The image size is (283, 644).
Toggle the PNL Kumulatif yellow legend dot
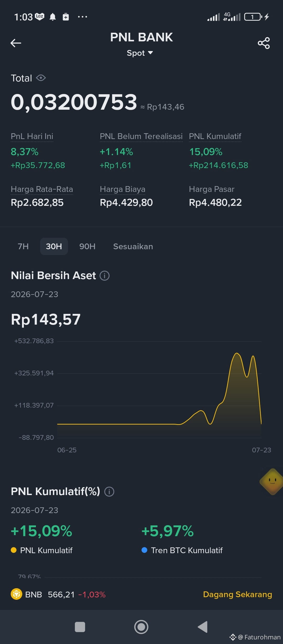[14, 550]
